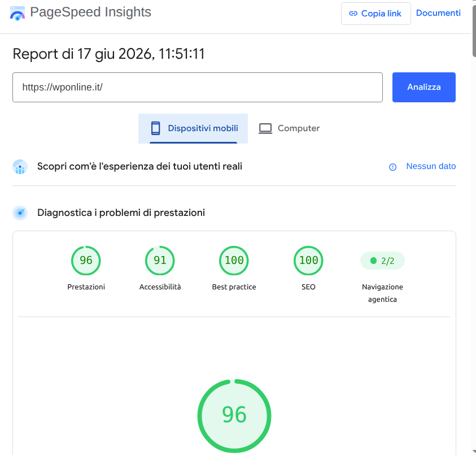Switch to the Computer tab

(x=289, y=128)
